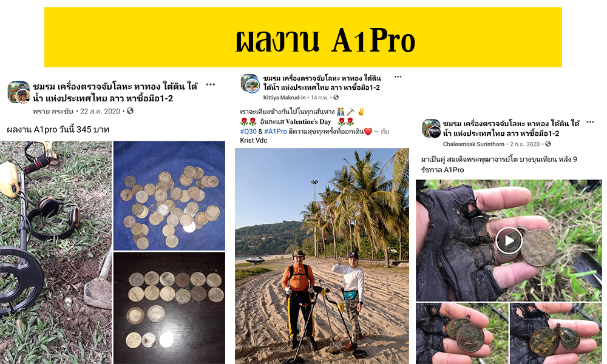The height and width of the screenshot is (364, 607).
Task: Play the amulet video in Chaleamsak's post
Action: click(509, 241)
